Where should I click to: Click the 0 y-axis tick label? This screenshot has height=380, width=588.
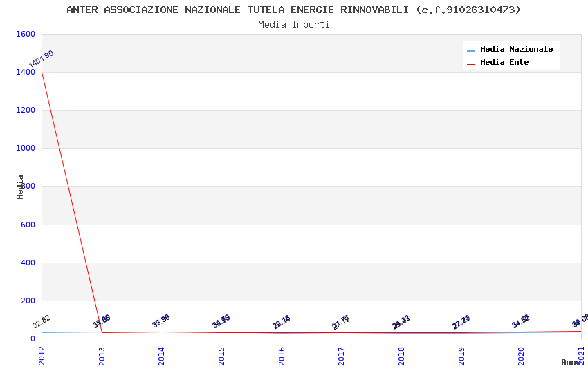33,339
